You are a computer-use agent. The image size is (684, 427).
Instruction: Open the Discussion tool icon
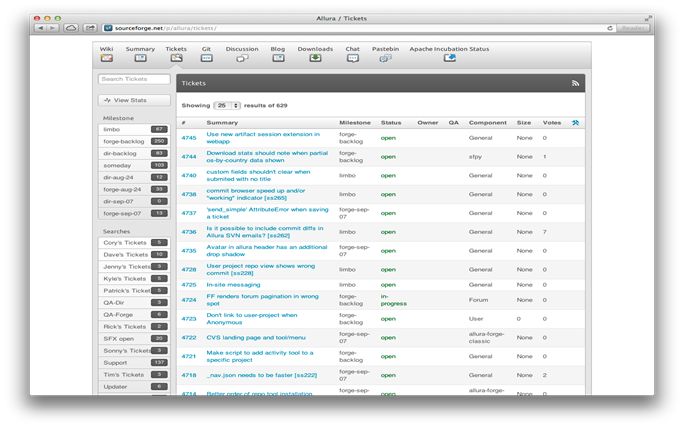click(x=242, y=58)
